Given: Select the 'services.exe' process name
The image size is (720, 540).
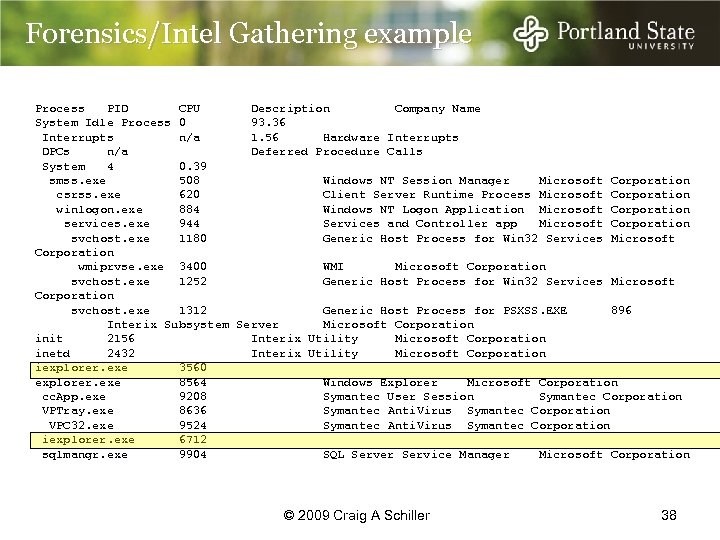Looking at the screenshot, I should [107, 224].
